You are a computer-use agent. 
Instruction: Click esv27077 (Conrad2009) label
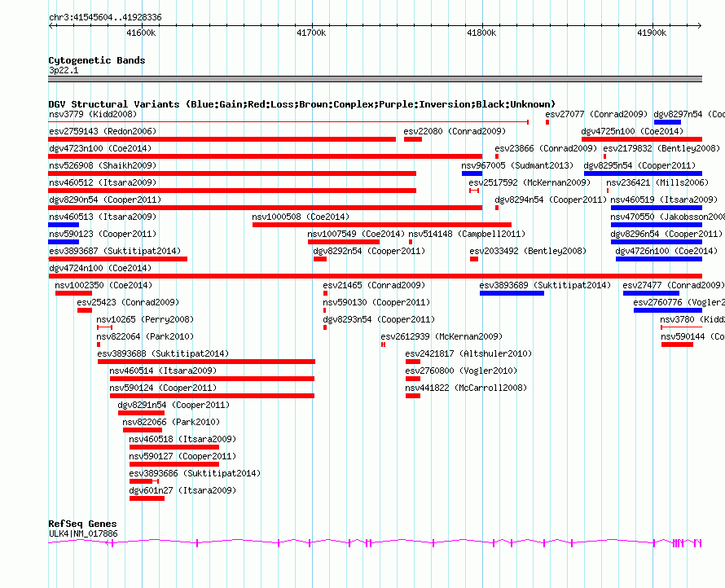[596, 114]
